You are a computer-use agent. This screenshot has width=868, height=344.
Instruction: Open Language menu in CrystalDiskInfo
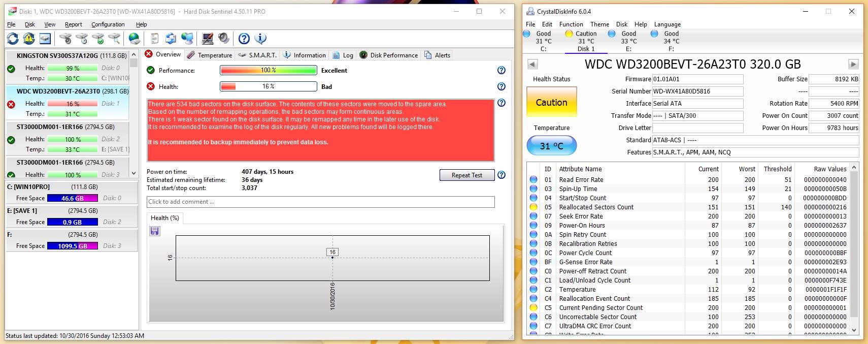[x=667, y=24]
